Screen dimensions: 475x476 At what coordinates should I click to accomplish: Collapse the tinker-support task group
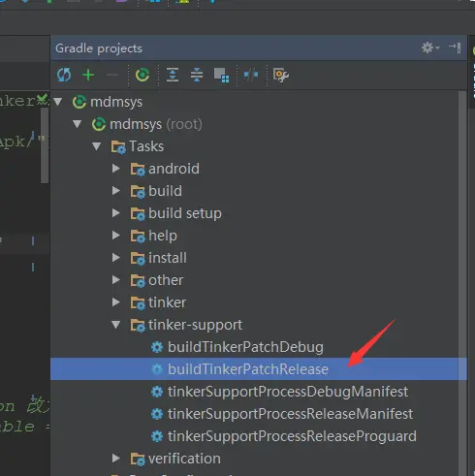click(x=116, y=325)
